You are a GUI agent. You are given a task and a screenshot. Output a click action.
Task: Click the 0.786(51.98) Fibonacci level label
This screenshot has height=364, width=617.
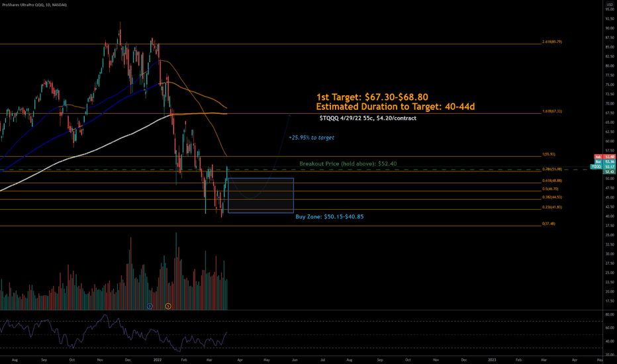[552, 169]
